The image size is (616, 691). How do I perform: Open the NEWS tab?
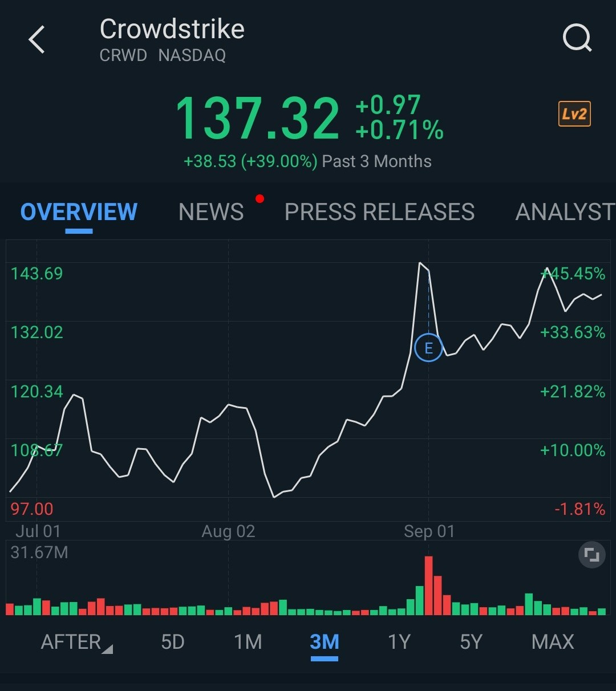coord(211,212)
